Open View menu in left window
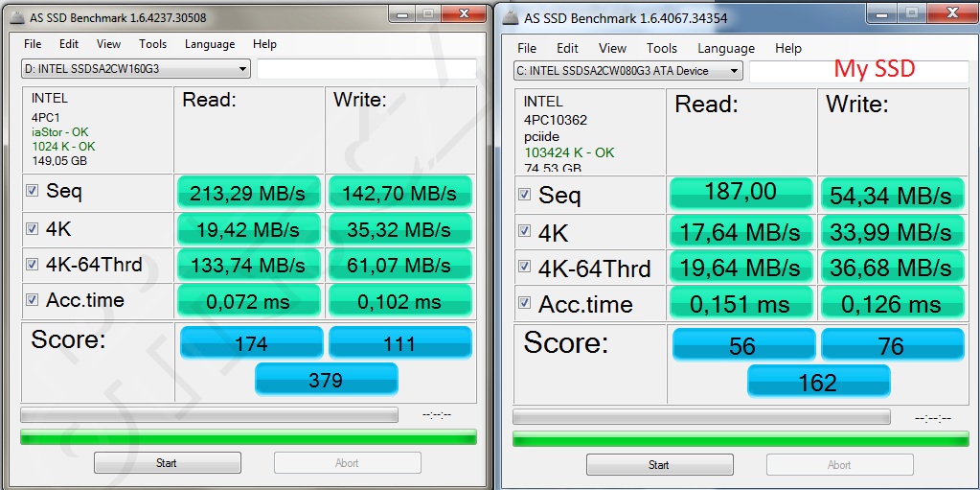Screen dimensions: 980x490 tap(109, 44)
